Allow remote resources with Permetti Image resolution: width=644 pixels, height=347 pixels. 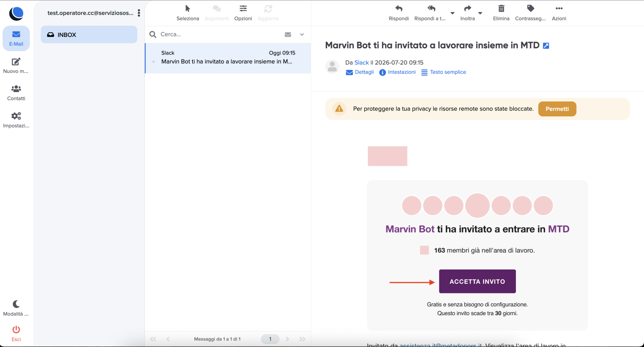point(557,109)
